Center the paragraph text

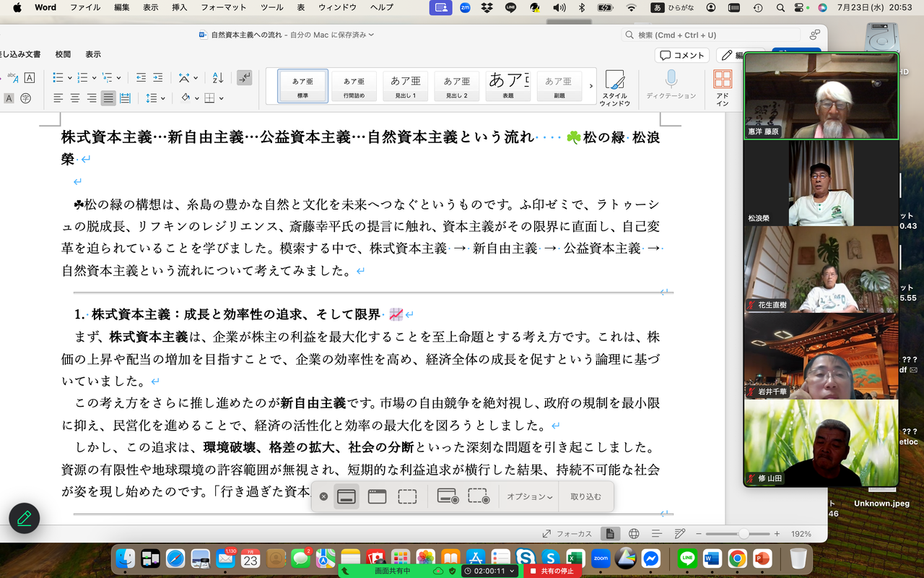coord(75,98)
